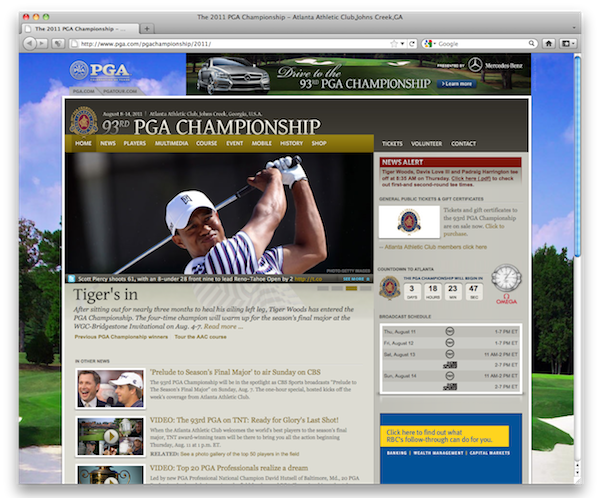Click 'SEE MORE' in the Twitter ticker

click(x=356, y=279)
